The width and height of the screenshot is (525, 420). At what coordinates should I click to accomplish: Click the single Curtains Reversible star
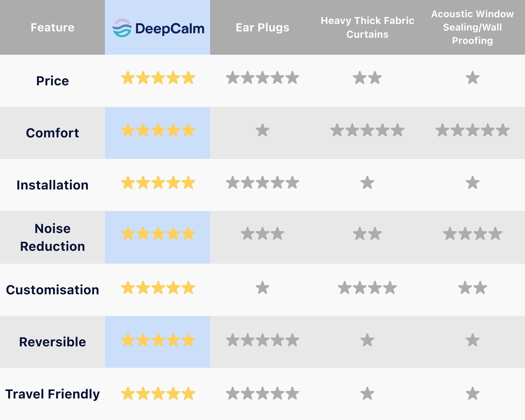click(x=367, y=340)
